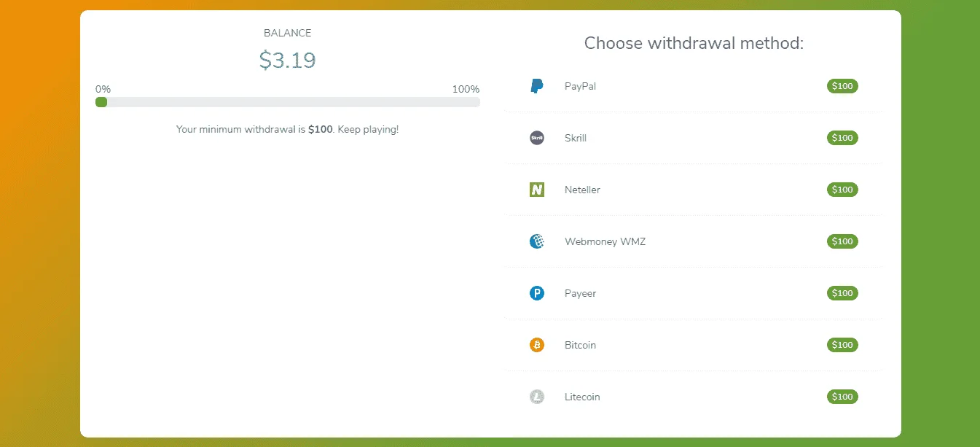
Task: Click the blue Payeer P icon
Action: click(x=537, y=293)
